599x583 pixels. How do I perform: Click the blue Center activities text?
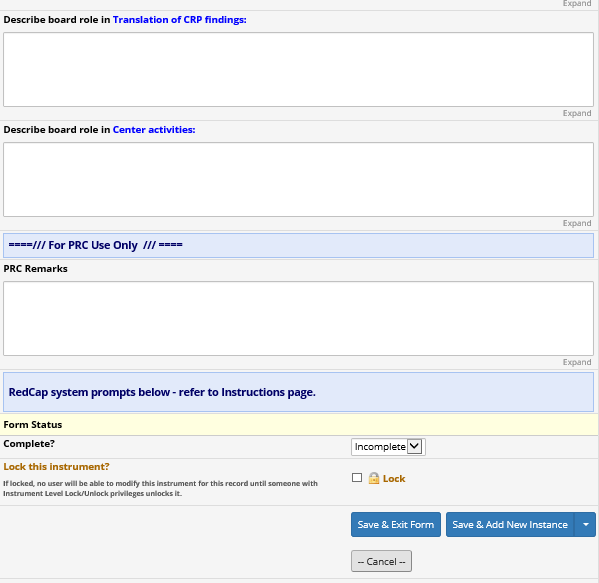(x=154, y=130)
